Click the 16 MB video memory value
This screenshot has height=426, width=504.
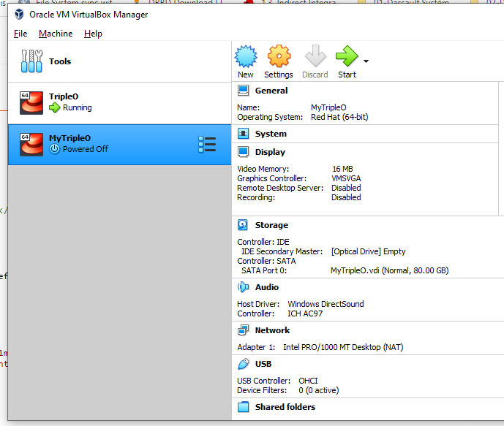point(342,169)
